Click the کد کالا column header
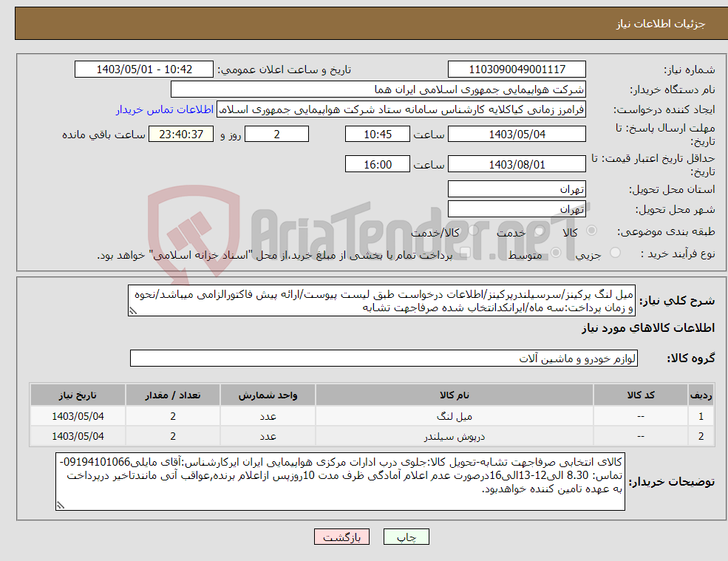The height and width of the screenshot is (561, 728). coord(641,395)
